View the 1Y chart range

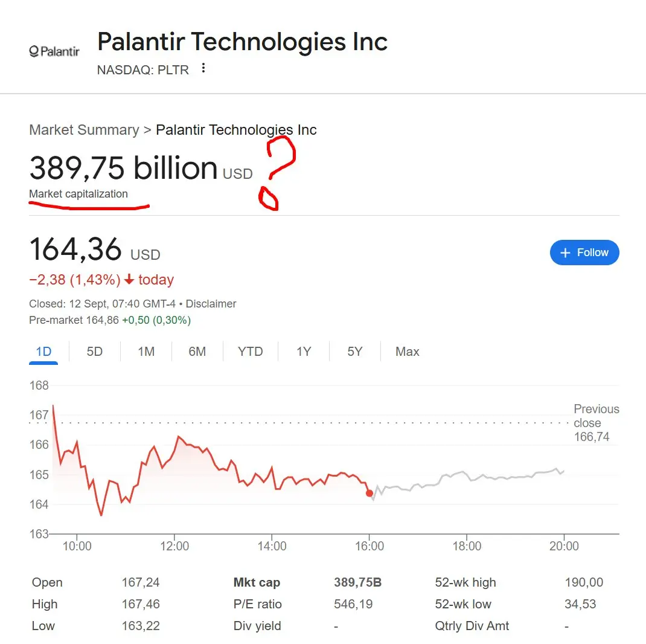pos(304,352)
